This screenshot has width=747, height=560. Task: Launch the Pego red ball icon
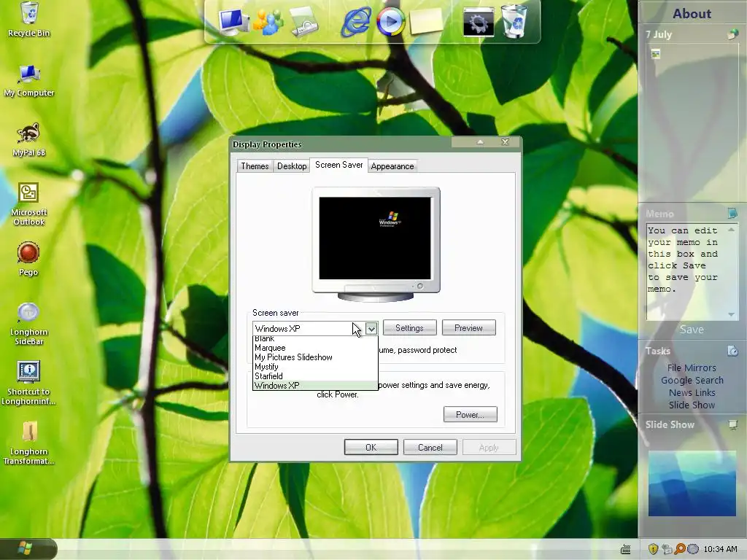click(28, 259)
